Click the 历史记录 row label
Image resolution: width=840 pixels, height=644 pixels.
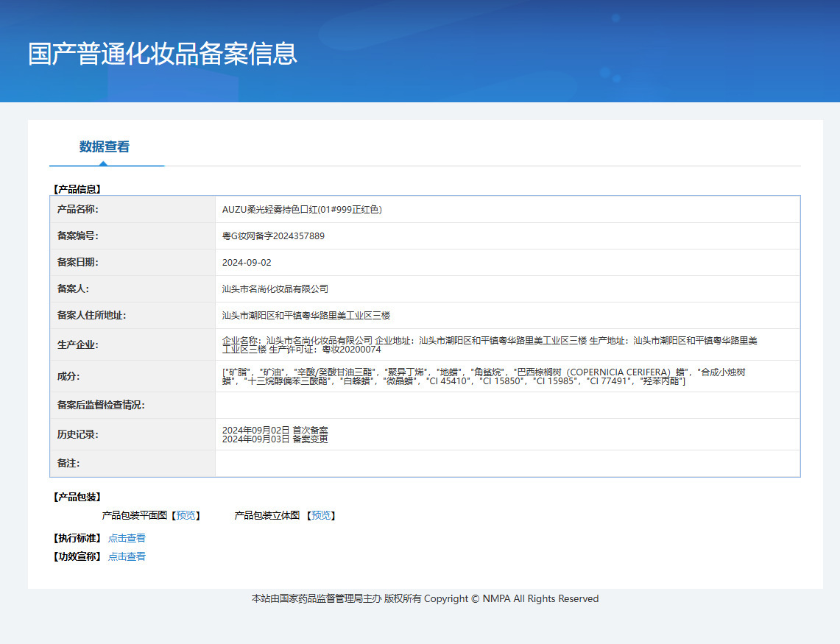(78, 434)
